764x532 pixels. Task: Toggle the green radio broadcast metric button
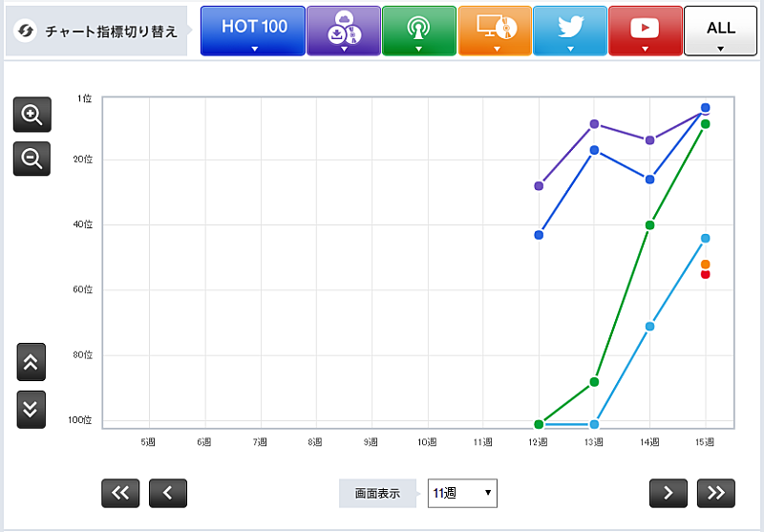[418, 31]
